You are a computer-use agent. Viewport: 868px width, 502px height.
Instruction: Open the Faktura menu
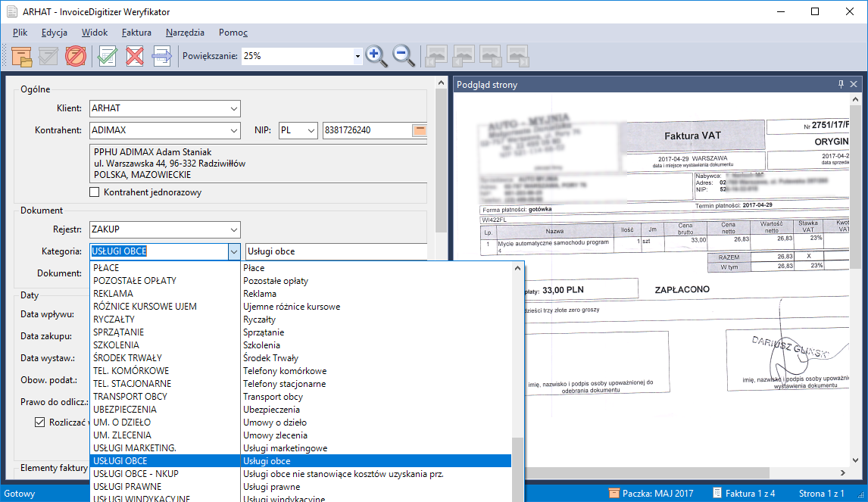136,33
